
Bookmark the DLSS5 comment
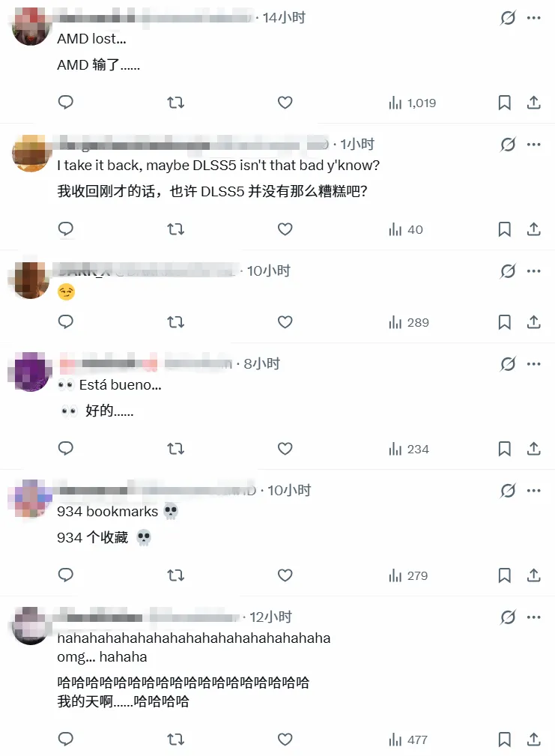504,229
